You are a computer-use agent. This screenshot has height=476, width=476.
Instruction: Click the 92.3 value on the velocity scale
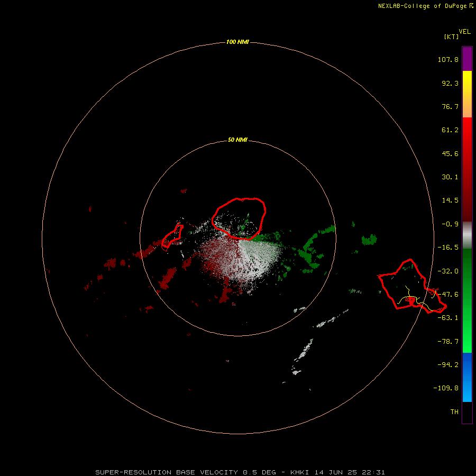(450, 83)
